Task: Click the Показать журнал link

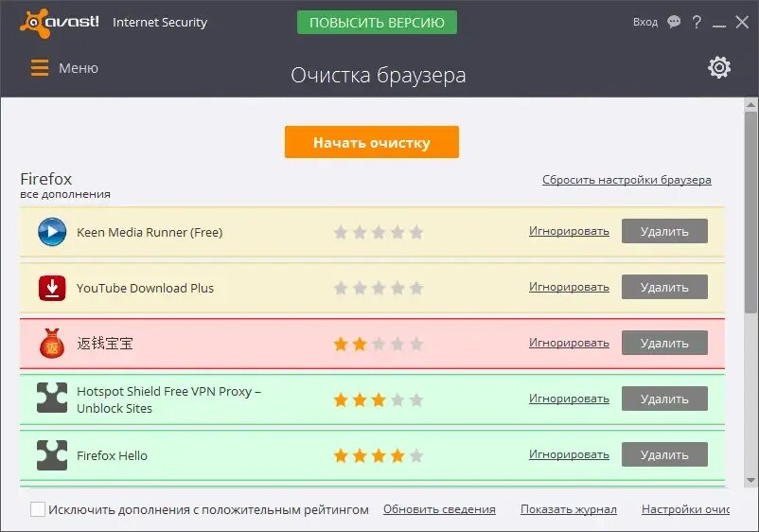Action: pos(569,509)
